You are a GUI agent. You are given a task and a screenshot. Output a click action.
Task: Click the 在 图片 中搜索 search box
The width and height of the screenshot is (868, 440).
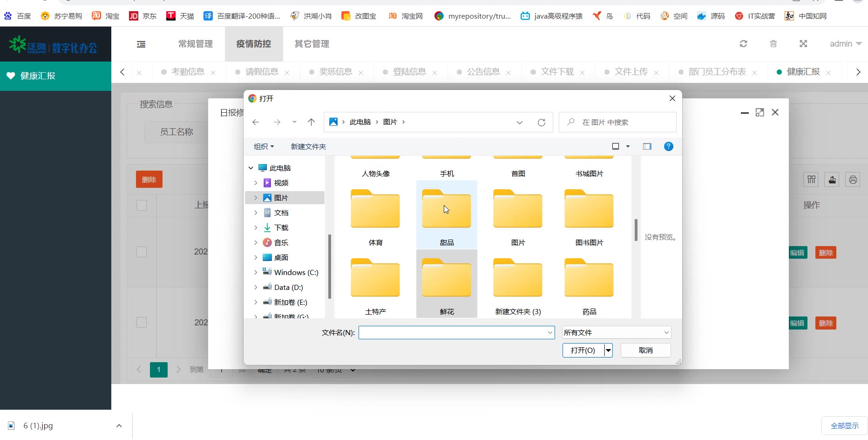click(617, 122)
